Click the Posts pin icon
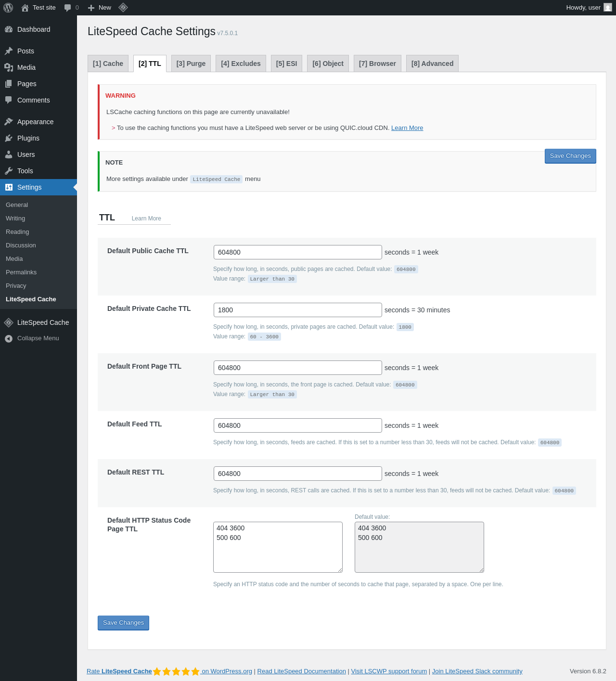Viewport: 616px width, 681px height. 9,51
